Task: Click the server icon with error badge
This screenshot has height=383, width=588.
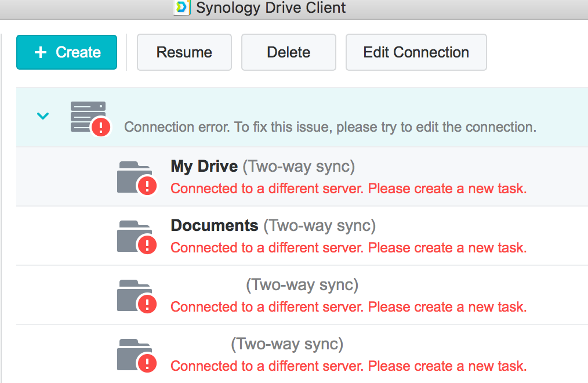Action: coord(89,117)
